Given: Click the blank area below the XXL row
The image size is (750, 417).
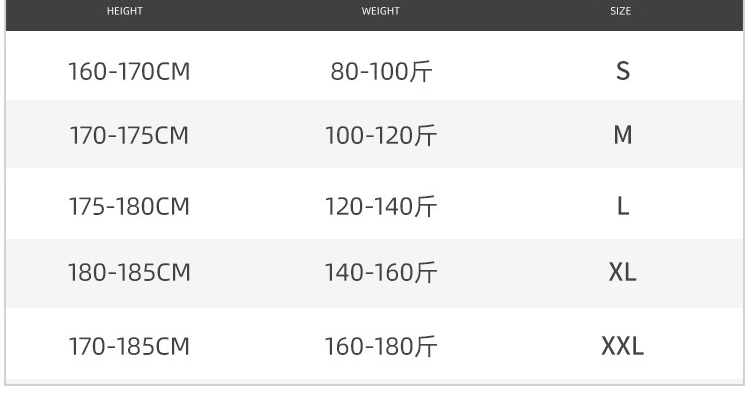Looking at the screenshot, I should [x=375, y=402].
